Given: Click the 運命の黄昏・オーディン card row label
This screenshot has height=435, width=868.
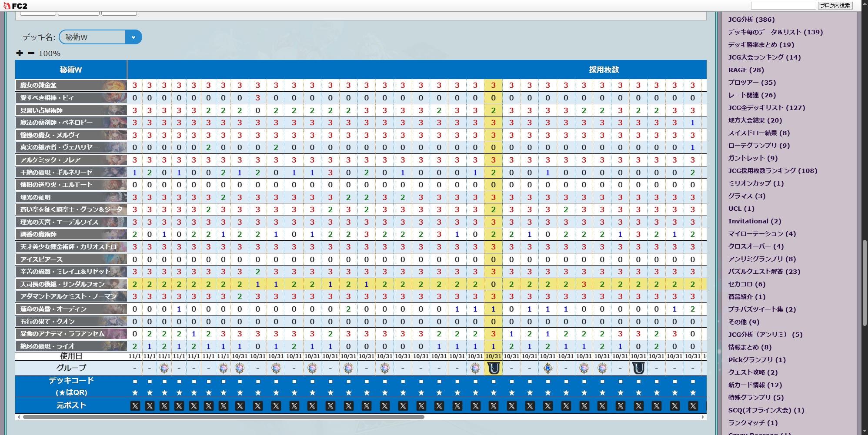Looking at the screenshot, I should point(71,309).
